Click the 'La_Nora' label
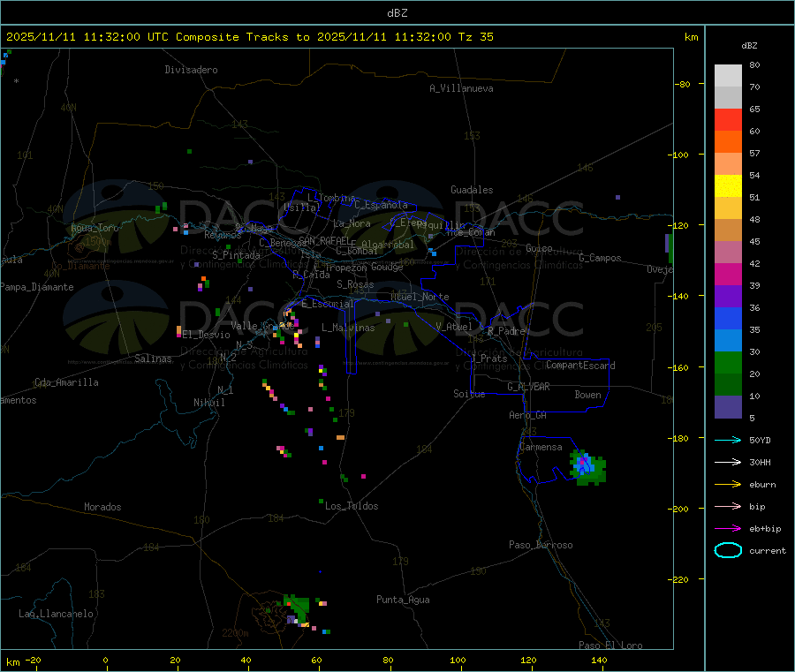 (352, 223)
